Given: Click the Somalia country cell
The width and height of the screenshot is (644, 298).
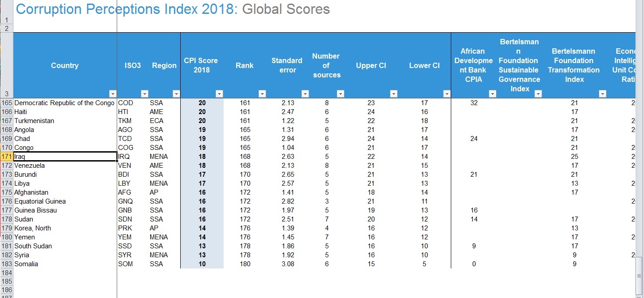Looking at the screenshot, I should (65, 264).
